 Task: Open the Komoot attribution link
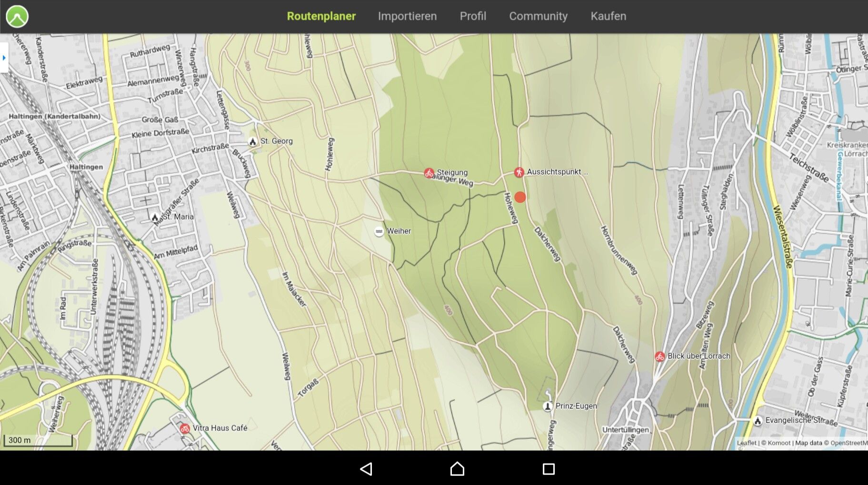point(778,443)
